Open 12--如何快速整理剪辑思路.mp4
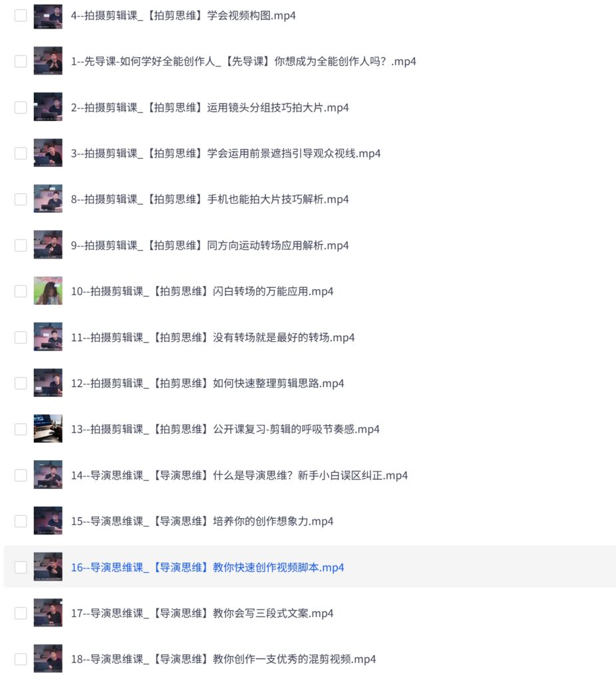616x681 pixels. pos(207,383)
